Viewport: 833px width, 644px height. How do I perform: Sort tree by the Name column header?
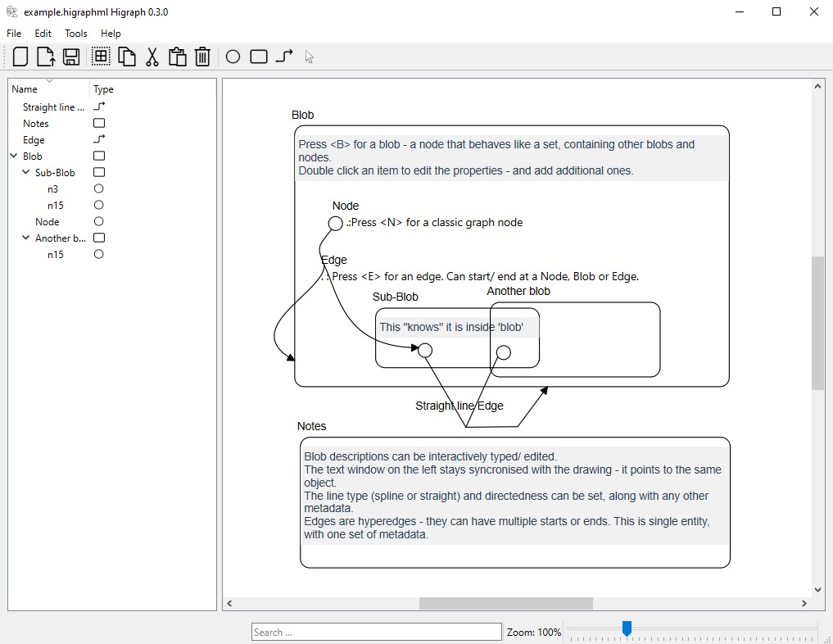[49, 88]
